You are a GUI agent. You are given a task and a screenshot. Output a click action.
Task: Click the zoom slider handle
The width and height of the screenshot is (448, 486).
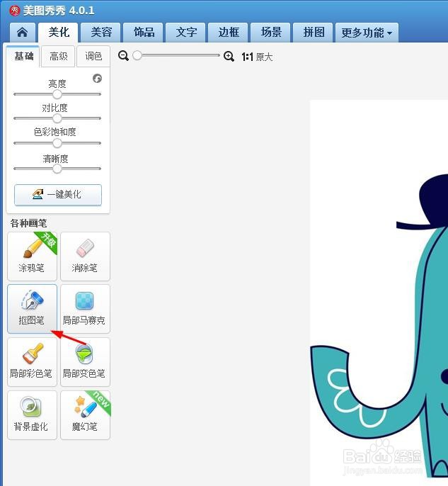pos(137,55)
